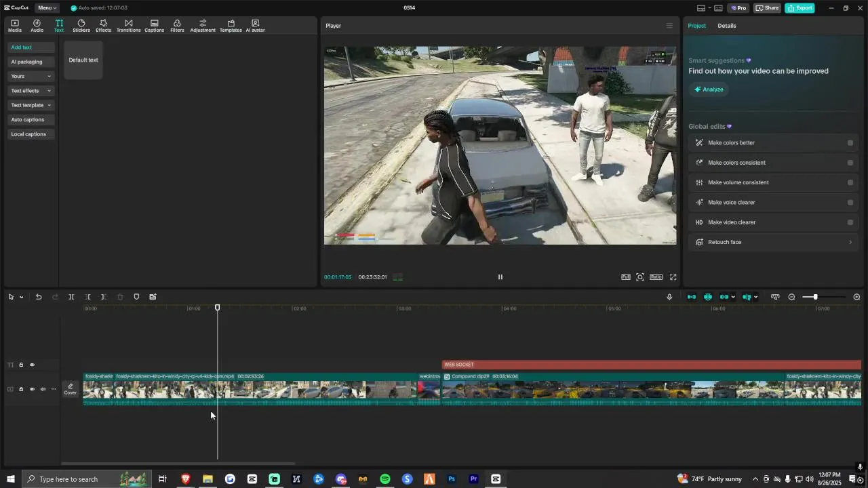
Task: Click the Full quality button in player
Action: (625, 277)
